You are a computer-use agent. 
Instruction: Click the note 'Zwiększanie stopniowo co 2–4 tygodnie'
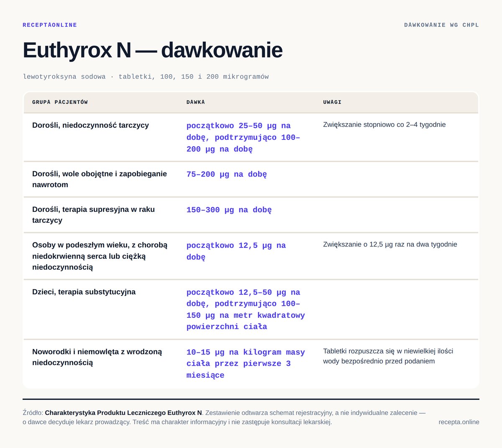click(384, 125)
